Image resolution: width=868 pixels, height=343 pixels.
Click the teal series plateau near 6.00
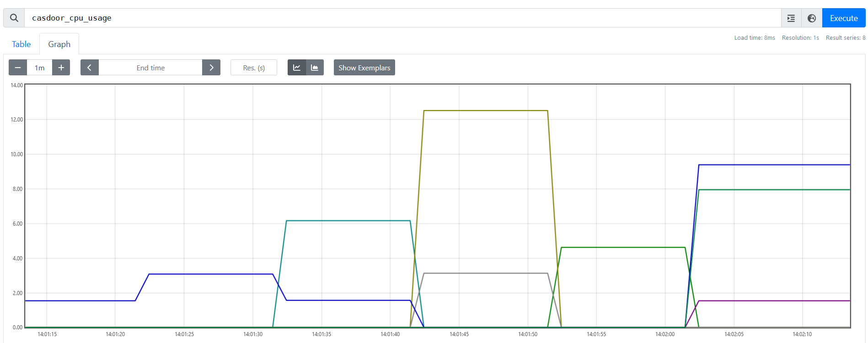click(x=348, y=221)
